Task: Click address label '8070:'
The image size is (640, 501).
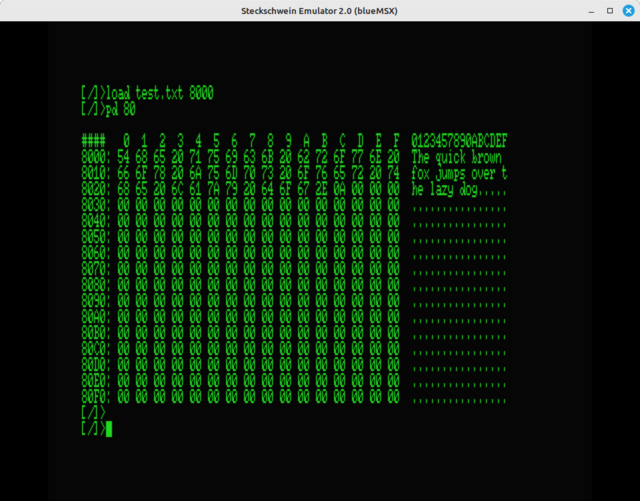Action: point(96,269)
